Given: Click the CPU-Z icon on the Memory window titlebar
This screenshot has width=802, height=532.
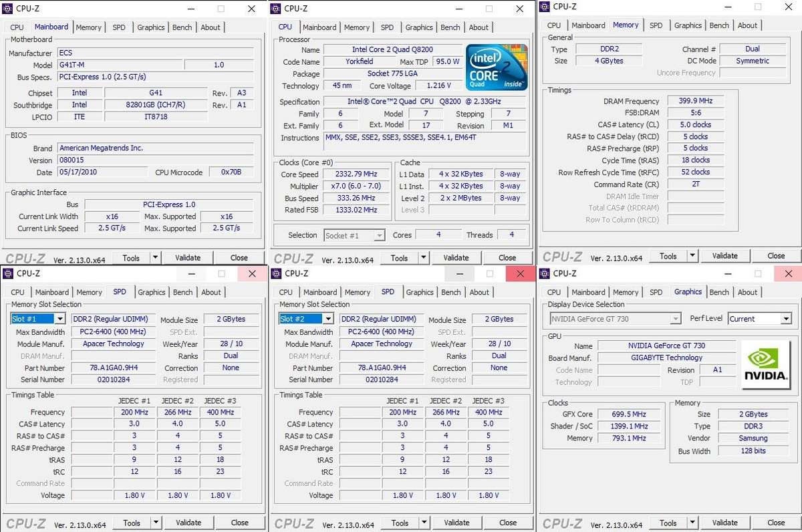Looking at the screenshot, I should click(545, 7).
